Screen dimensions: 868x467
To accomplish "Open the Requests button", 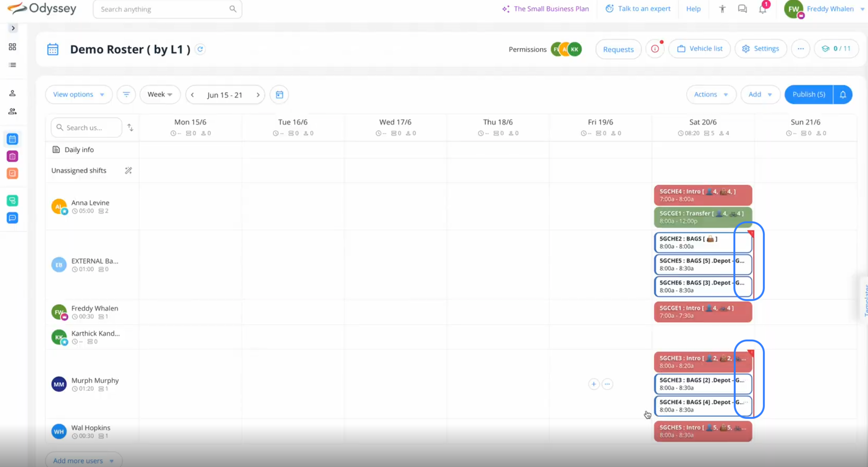I will click(618, 49).
